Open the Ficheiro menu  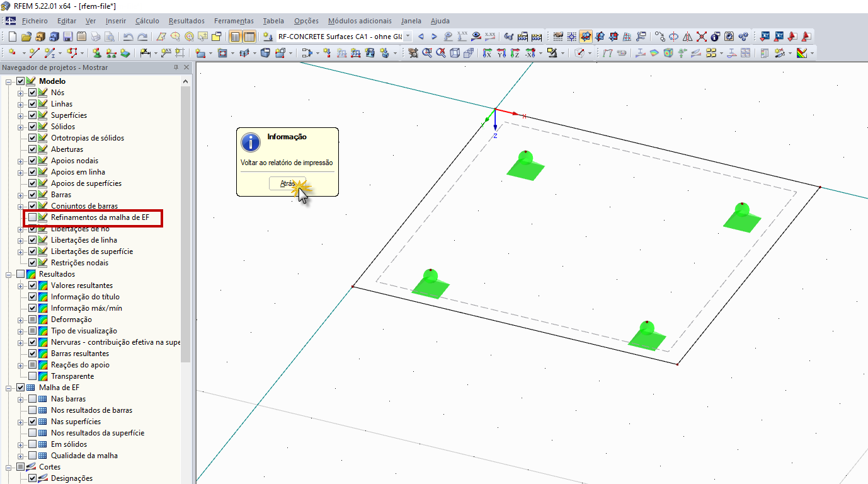pyautogui.click(x=35, y=21)
